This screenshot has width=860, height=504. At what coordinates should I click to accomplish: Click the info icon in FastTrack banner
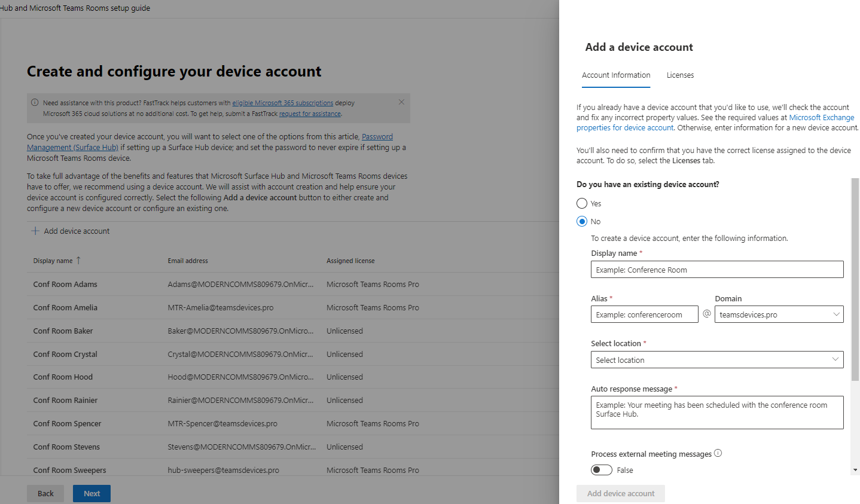[35, 103]
